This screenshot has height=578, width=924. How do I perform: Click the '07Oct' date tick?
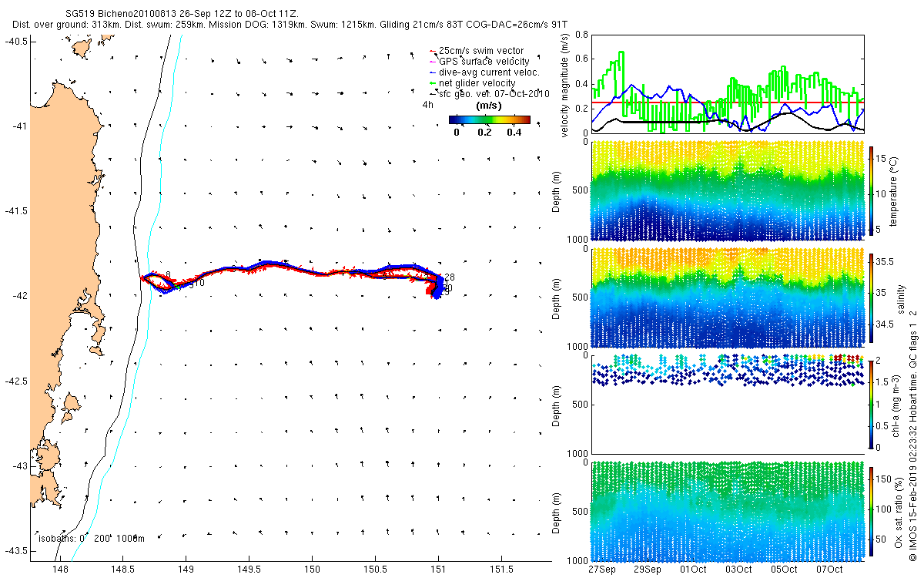click(x=830, y=570)
